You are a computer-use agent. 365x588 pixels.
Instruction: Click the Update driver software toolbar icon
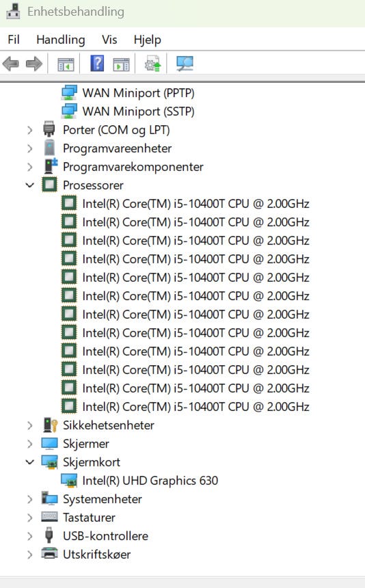(x=153, y=64)
